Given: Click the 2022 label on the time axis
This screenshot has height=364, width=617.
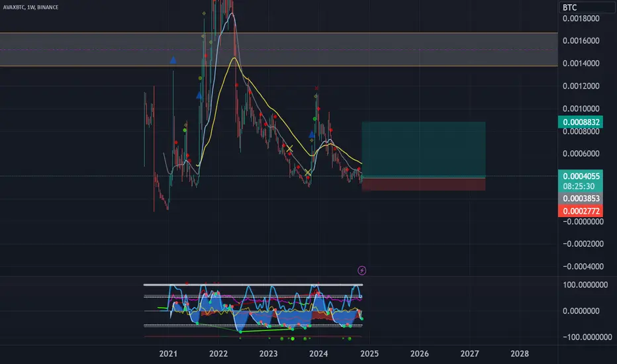Looking at the screenshot, I should point(218,353).
